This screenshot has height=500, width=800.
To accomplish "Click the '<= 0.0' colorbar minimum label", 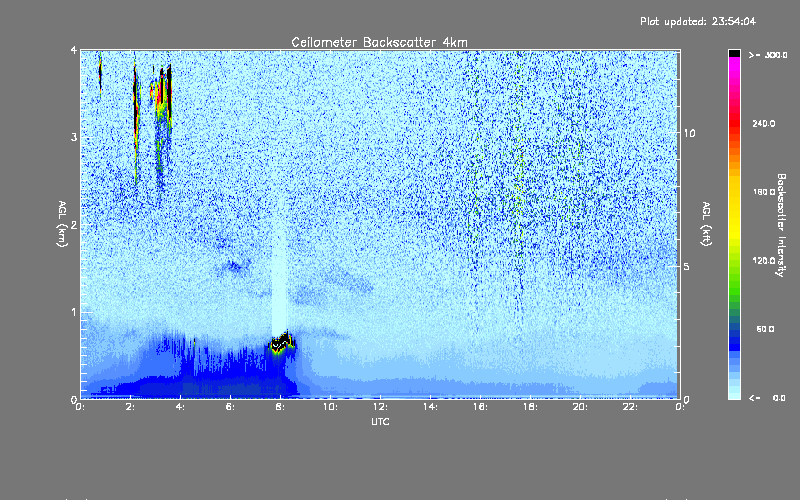I will pyautogui.click(x=767, y=397).
